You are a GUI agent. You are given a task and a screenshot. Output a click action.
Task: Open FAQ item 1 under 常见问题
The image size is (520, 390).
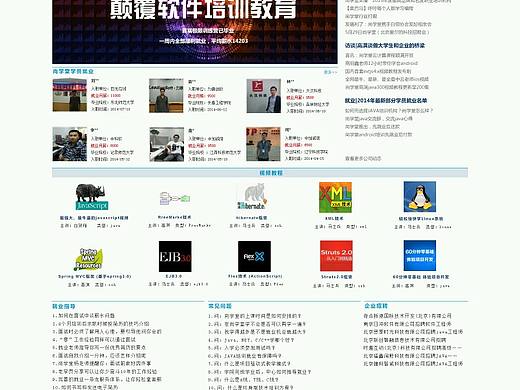pyautogui.click(x=255, y=316)
